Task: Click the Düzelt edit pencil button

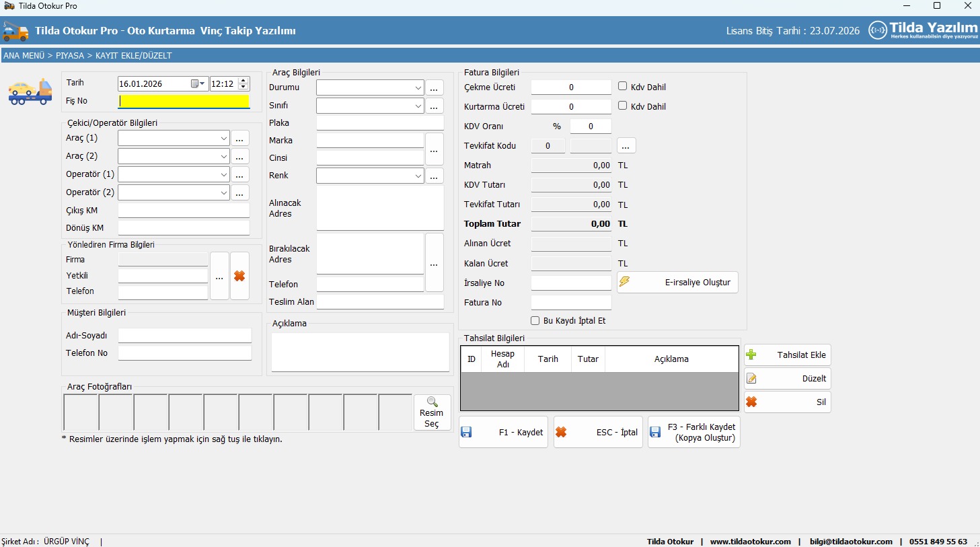Action: (x=787, y=379)
